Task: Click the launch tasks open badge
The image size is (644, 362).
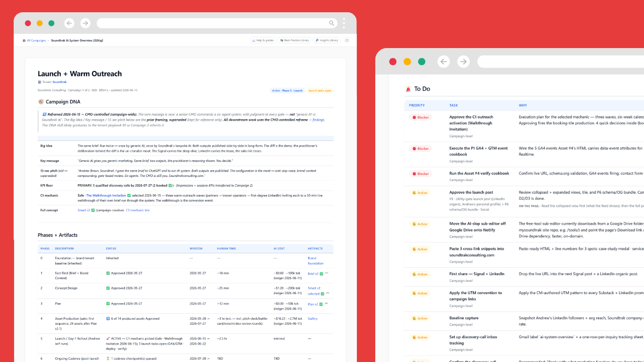Action: click(x=320, y=90)
